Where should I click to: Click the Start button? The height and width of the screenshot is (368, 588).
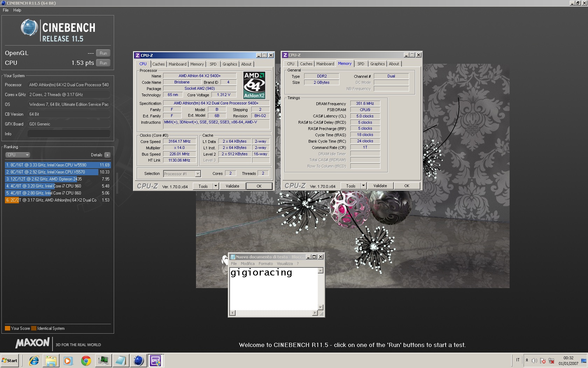[x=10, y=361]
